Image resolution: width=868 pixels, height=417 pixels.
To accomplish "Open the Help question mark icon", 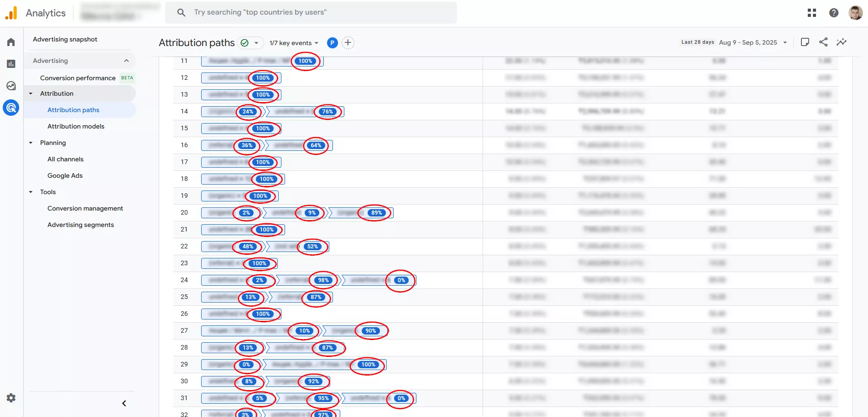I will tap(833, 13).
